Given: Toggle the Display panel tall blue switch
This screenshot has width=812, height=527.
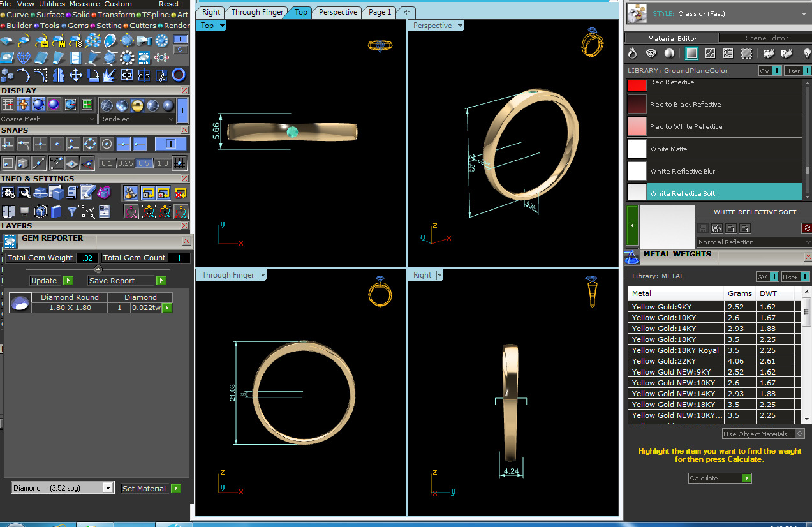Looking at the screenshot, I should (182, 110).
